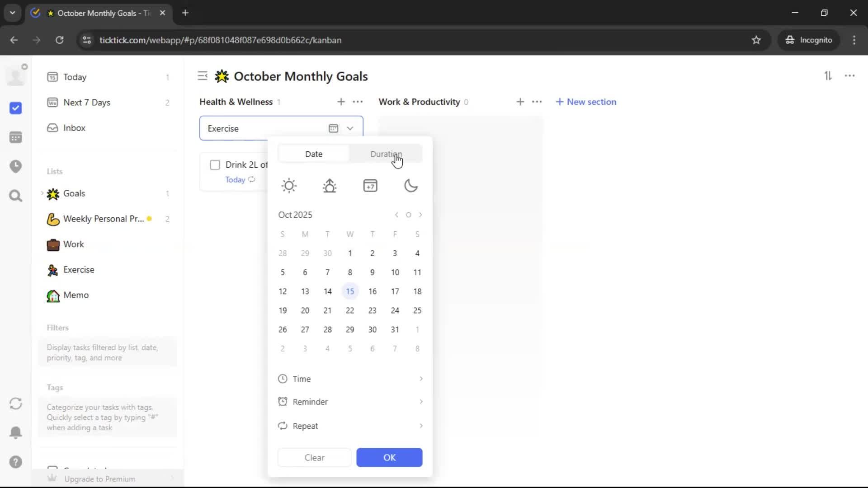
Task: Expand the Time option row
Action: pyautogui.click(x=350, y=379)
